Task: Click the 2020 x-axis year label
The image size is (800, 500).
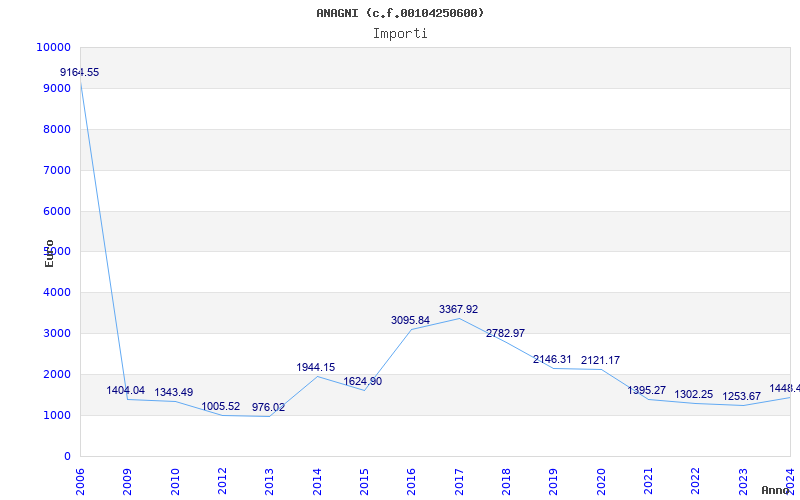Action: [601, 481]
